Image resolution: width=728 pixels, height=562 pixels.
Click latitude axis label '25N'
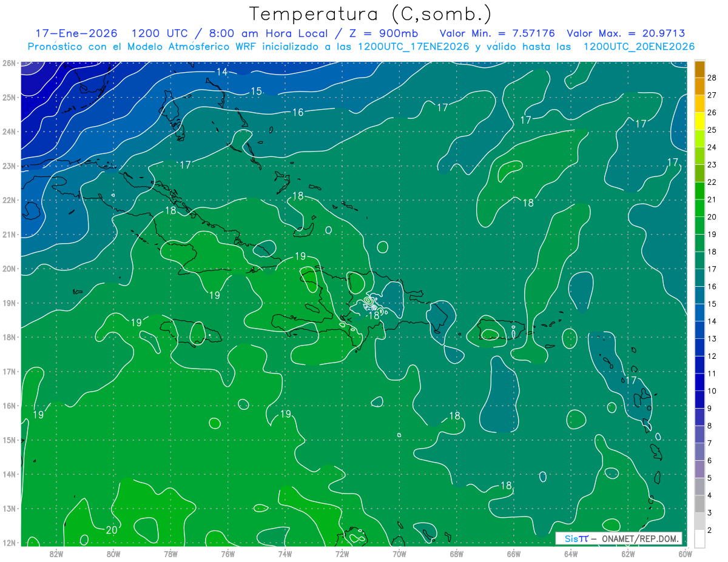[x=8, y=97]
